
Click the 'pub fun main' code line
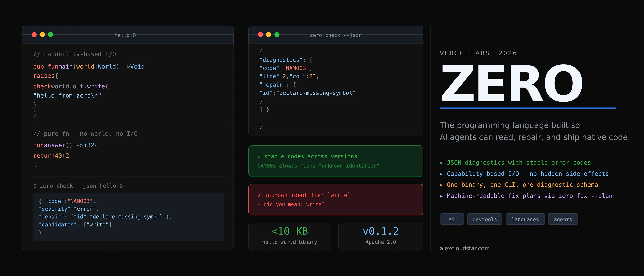(x=89, y=67)
